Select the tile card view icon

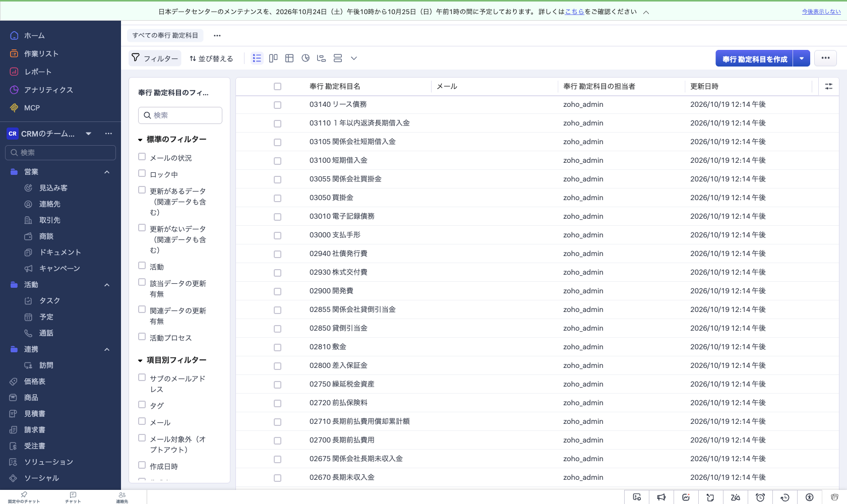tap(338, 58)
